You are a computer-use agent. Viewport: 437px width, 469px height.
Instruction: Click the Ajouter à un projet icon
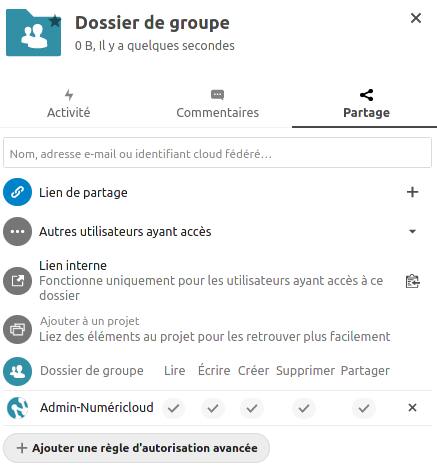[17, 329]
